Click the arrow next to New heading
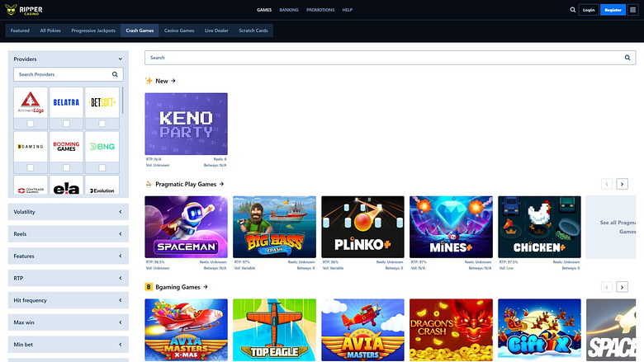 [x=173, y=81]
